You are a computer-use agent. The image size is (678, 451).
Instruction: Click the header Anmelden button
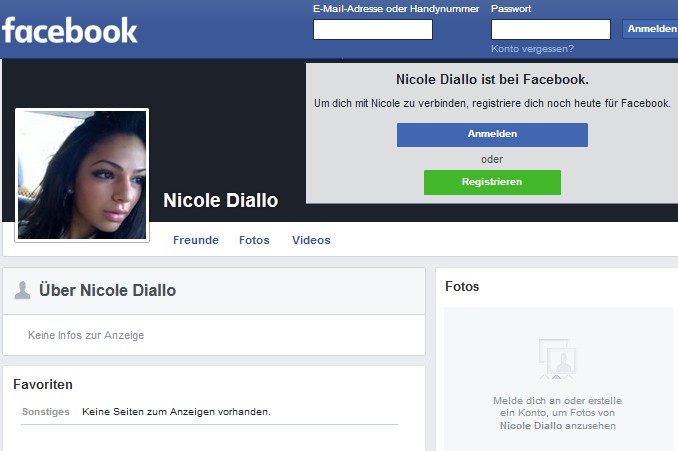[x=651, y=29]
